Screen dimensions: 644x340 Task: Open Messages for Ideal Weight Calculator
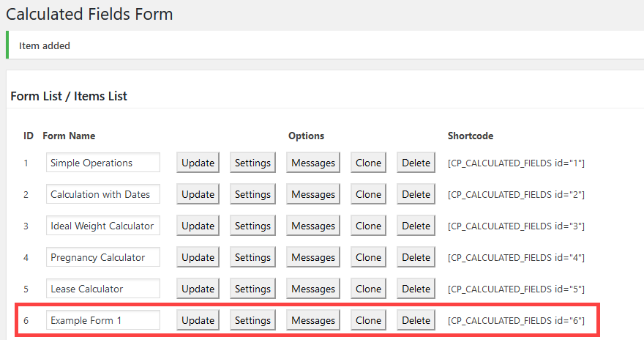(x=312, y=226)
